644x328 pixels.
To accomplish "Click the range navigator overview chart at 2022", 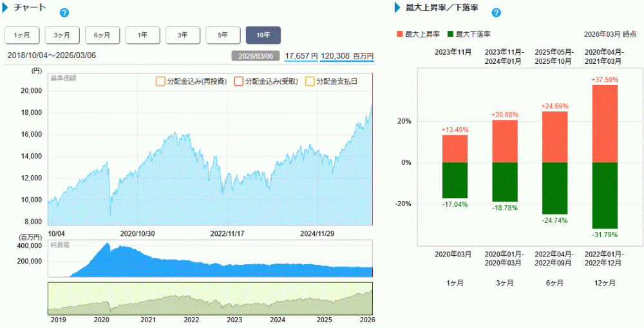I will (x=191, y=302).
